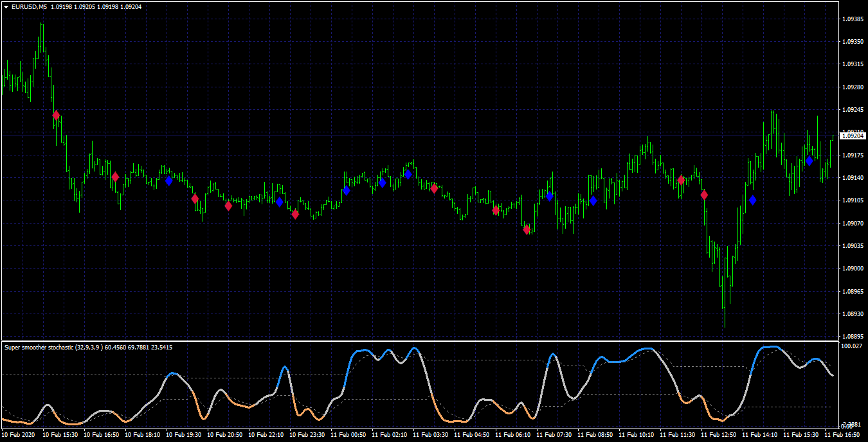Click the 11 Feb 00:50 time axis label
The width and height of the screenshot is (868, 442).
pos(348,435)
